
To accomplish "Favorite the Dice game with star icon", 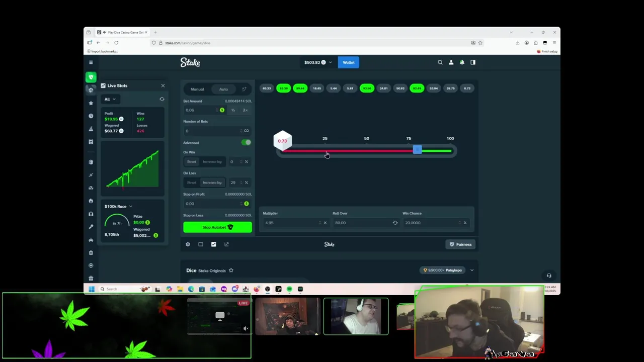I will (x=231, y=270).
